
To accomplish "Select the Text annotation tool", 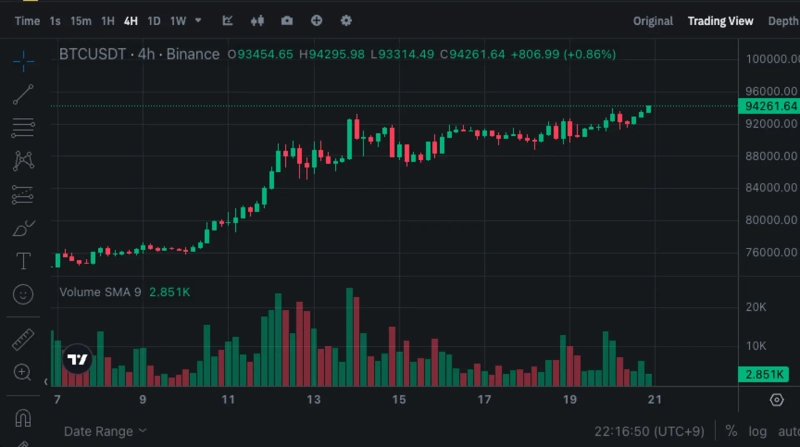I will (x=24, y=261).
